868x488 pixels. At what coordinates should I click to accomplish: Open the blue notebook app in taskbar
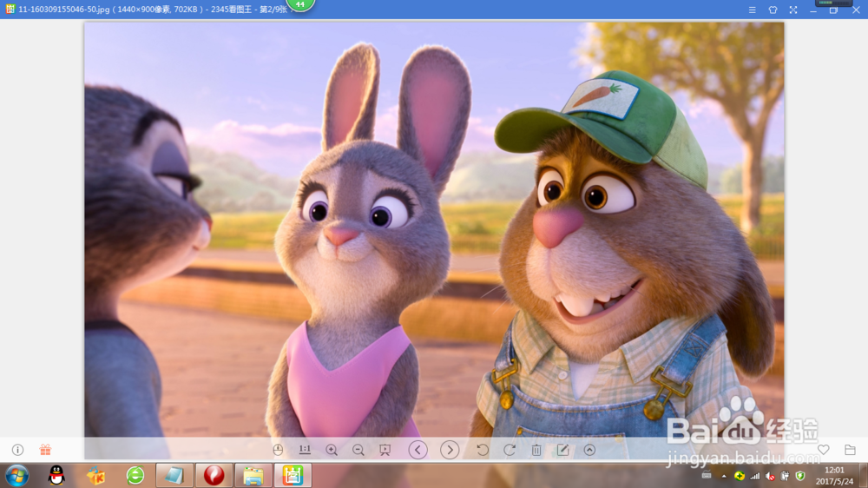point(174,475)
